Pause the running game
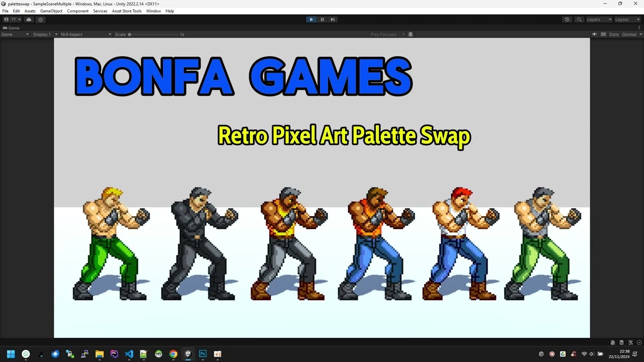Screen dimensions: 644x362 322,20
